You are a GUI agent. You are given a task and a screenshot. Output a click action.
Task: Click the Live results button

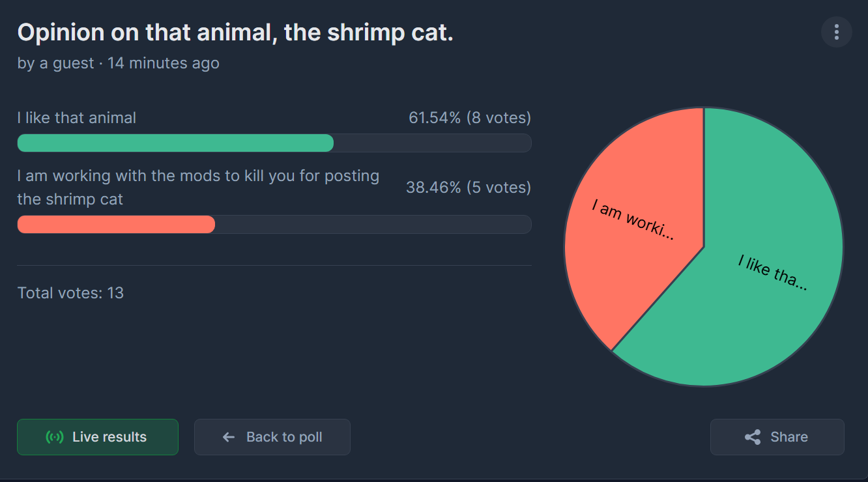(98, 437)
